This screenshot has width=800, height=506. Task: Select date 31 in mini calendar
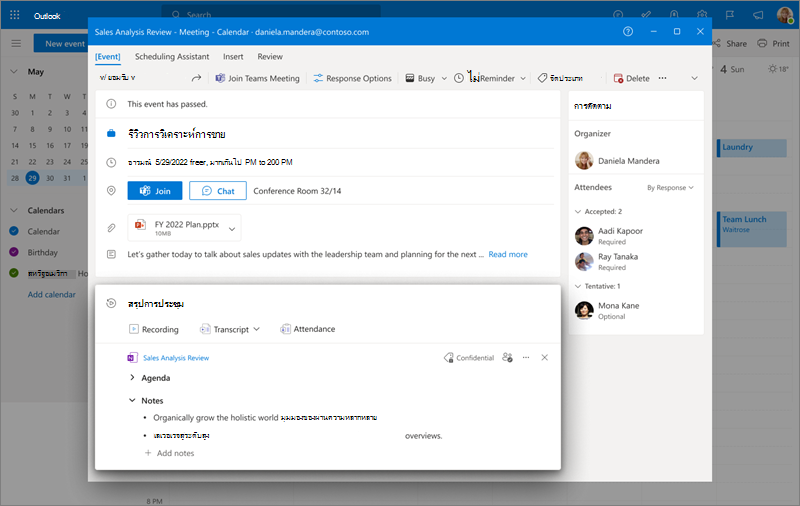(x=67, y=178)
